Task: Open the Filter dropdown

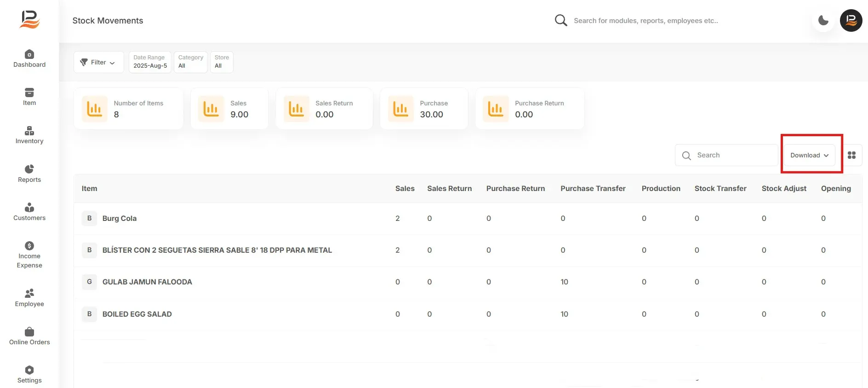Action: click(98, 62)
